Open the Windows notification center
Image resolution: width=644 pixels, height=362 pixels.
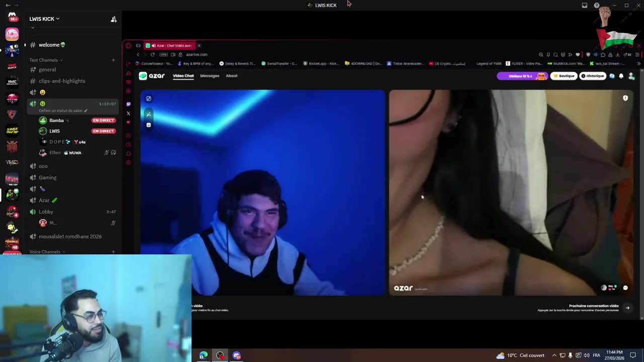[x=633, y=355]
